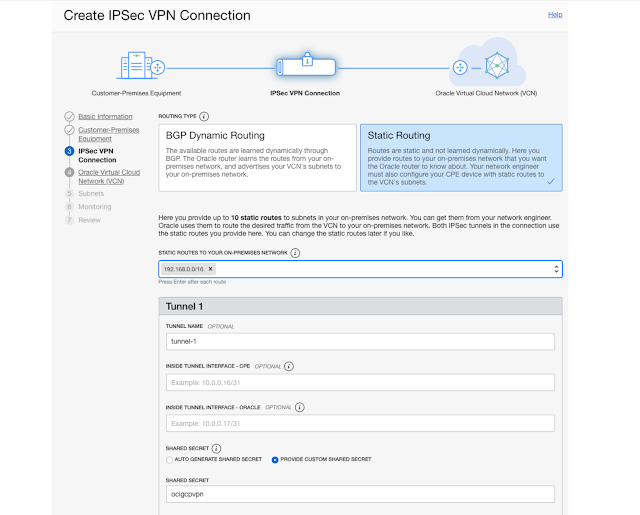Image resolution: width=640 pixels, height=515 pixels.
Task: Click the gateway circle icon beside the cloud
Action: (x=460, y=67)
